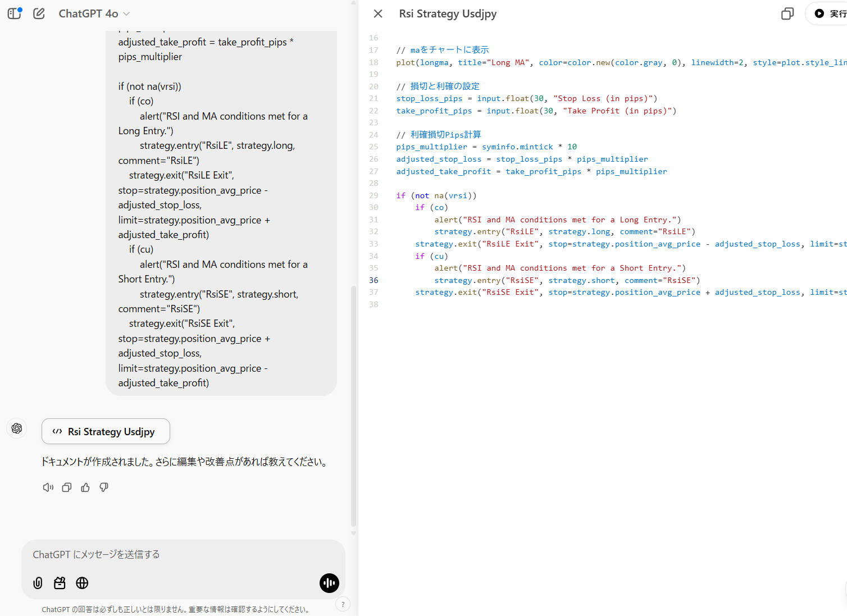Click the strategy.exit("RsiLE Exit") editor line

pyautogui.click(x=631, y=244)
